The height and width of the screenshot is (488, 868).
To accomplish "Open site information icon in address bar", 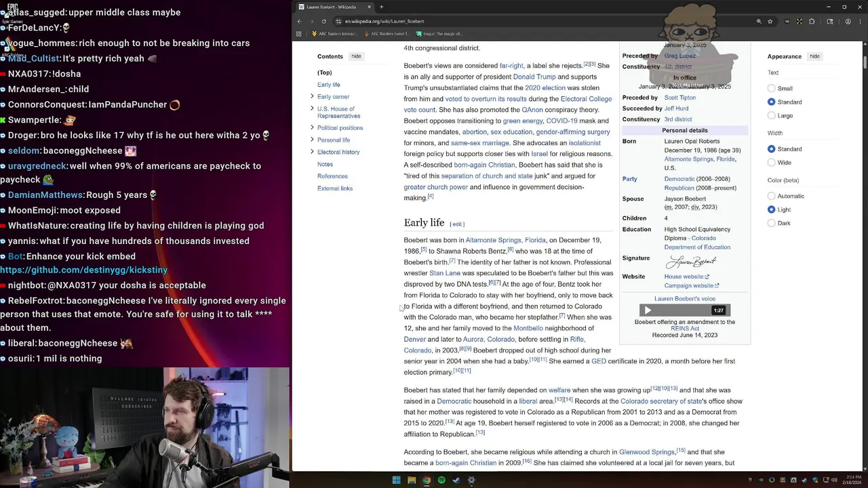I will click(338, 21).
